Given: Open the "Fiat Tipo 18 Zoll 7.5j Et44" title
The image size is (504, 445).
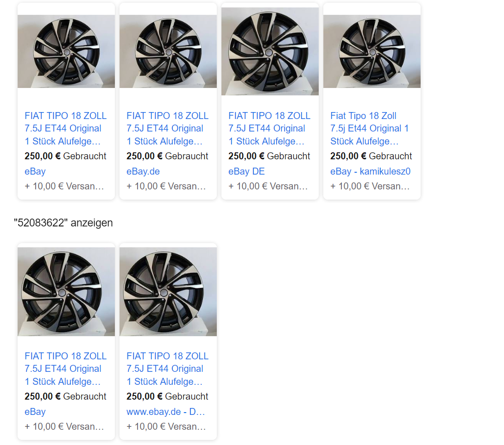Looking at the screenshot, I should [x=369, y=128].
